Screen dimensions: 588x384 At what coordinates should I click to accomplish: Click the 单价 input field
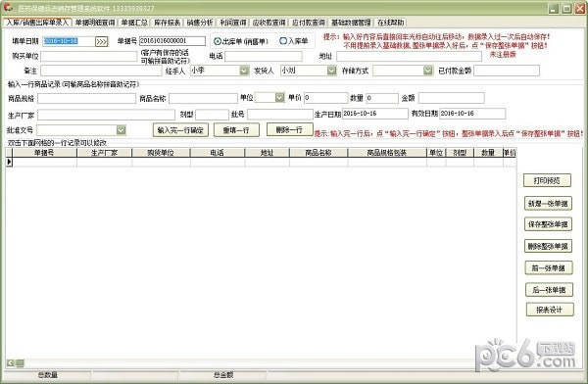[326, 98]
